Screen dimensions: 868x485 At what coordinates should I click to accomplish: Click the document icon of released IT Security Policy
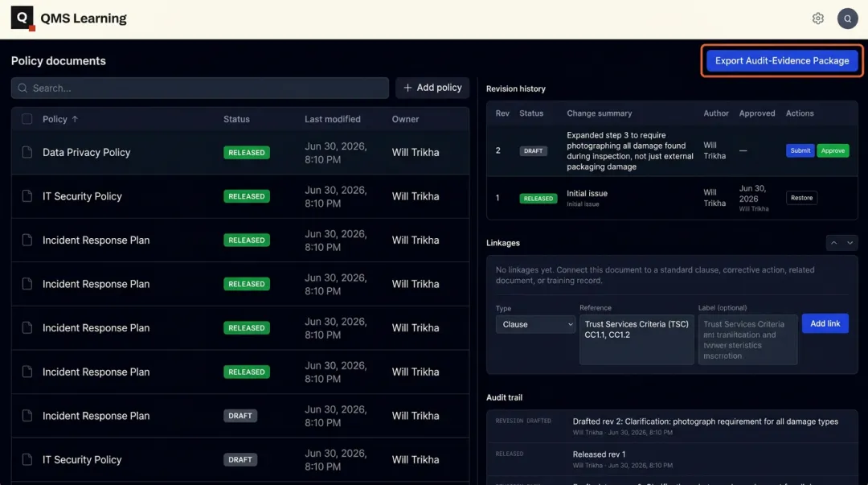tap(27, 196)
